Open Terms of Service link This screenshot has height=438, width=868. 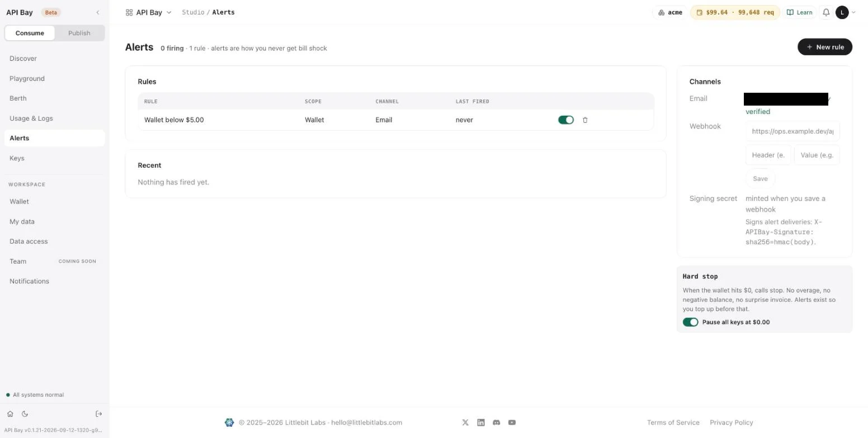[673, 422]
